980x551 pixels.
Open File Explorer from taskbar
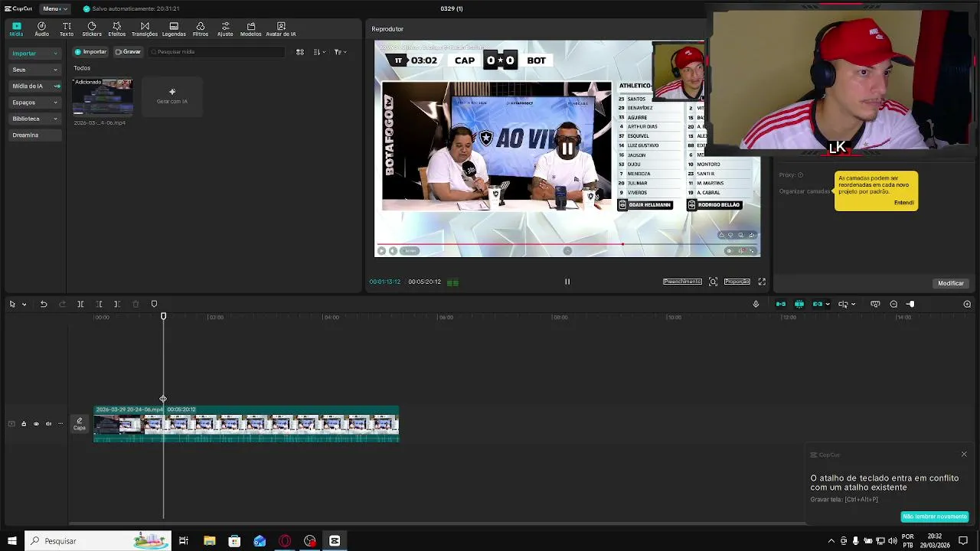click(x=209, y=541)
